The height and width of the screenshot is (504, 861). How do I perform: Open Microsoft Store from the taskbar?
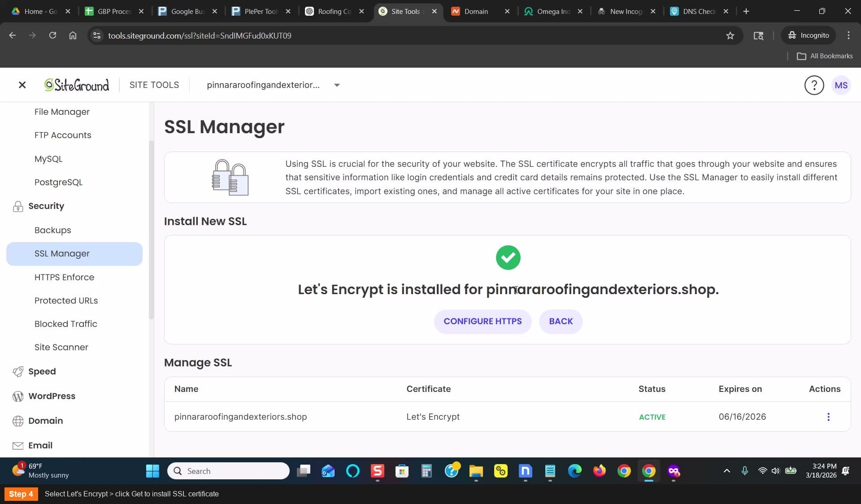coord(402,471)
